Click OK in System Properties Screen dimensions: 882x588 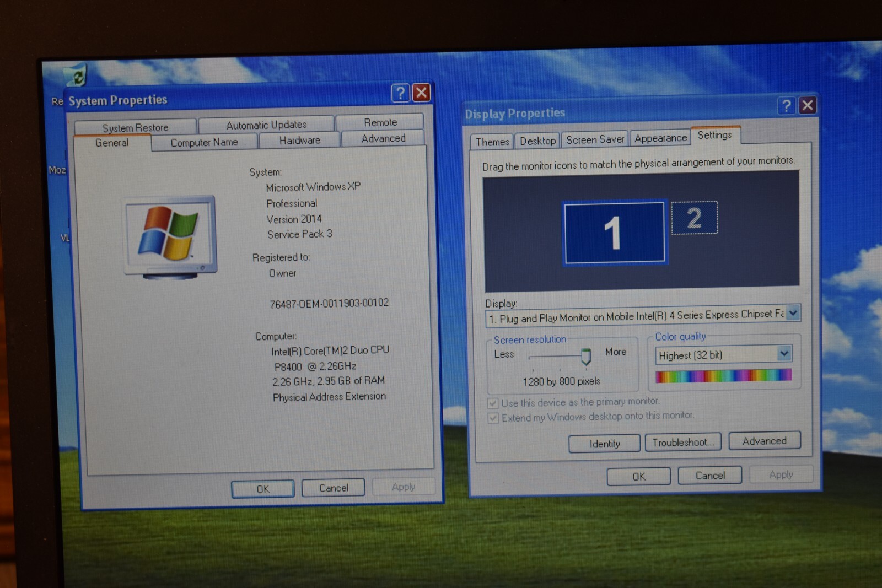pos(263,489)
